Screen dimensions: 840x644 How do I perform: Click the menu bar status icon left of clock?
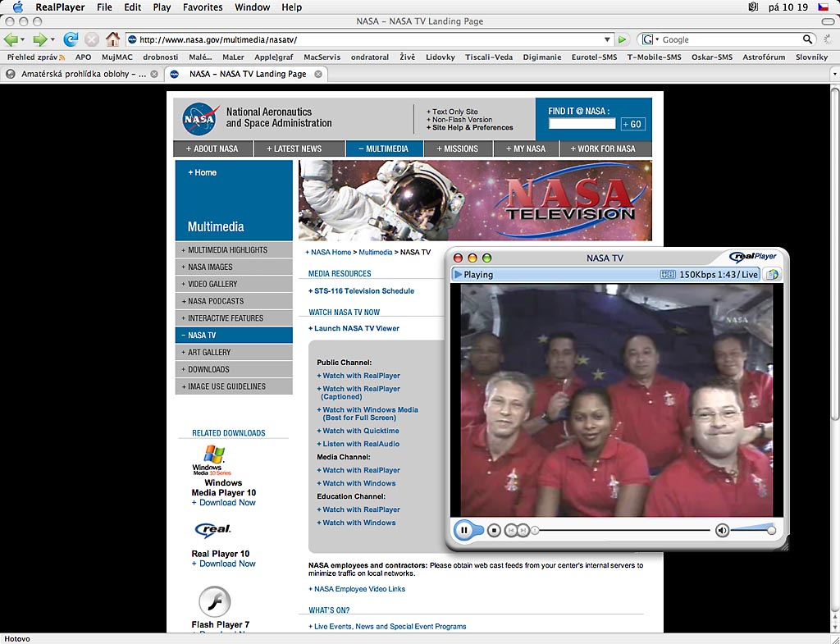[753, 7]
